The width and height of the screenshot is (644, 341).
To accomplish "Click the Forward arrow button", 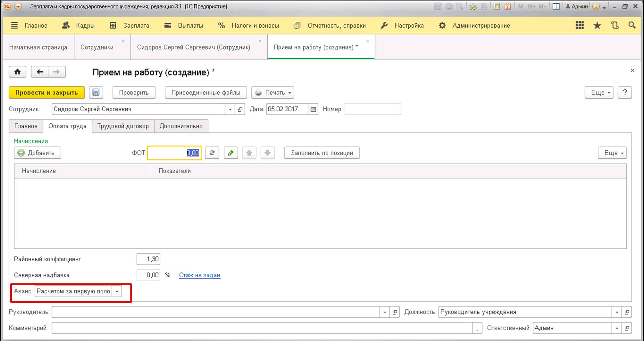I will [x=56, y=72].
